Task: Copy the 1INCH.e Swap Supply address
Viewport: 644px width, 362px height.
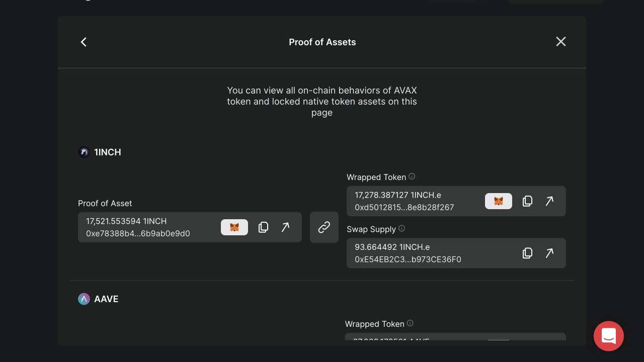Action: [527, 253]
